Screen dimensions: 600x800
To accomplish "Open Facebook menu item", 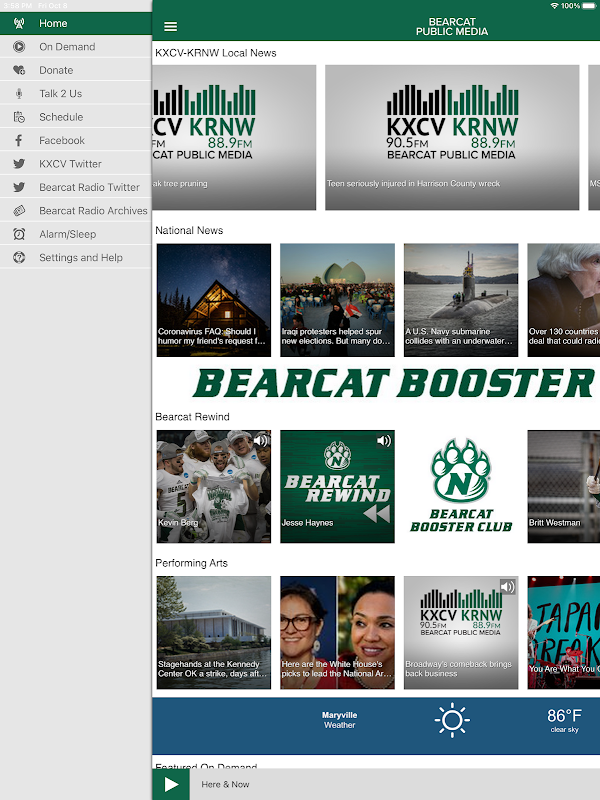I will click(x=76, y=140).
